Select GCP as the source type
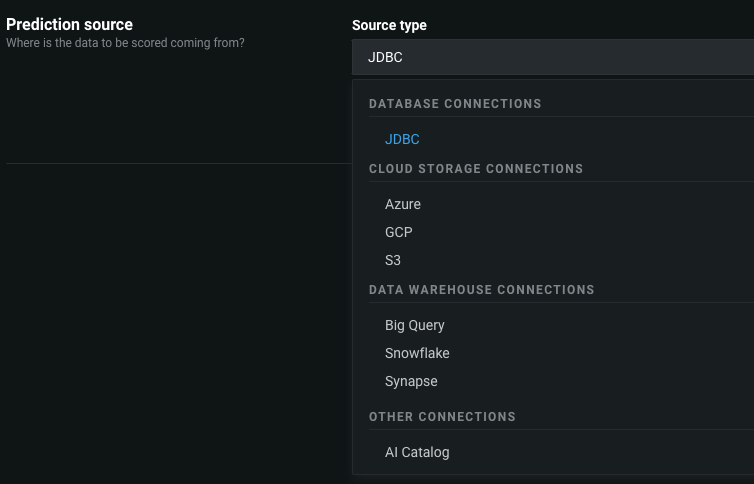 point(399,232)
